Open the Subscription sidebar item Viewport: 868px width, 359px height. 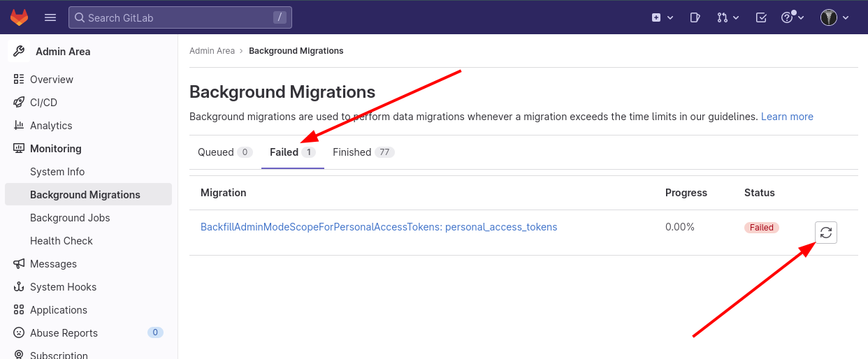pyautogui.click(x=59, y=354)
